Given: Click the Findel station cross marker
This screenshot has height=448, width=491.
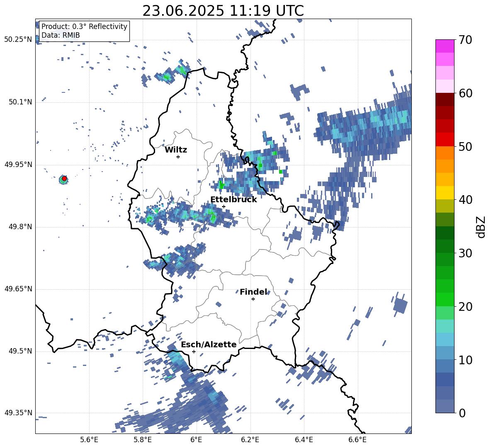Looking at the screenshot, I should [253, 299].
